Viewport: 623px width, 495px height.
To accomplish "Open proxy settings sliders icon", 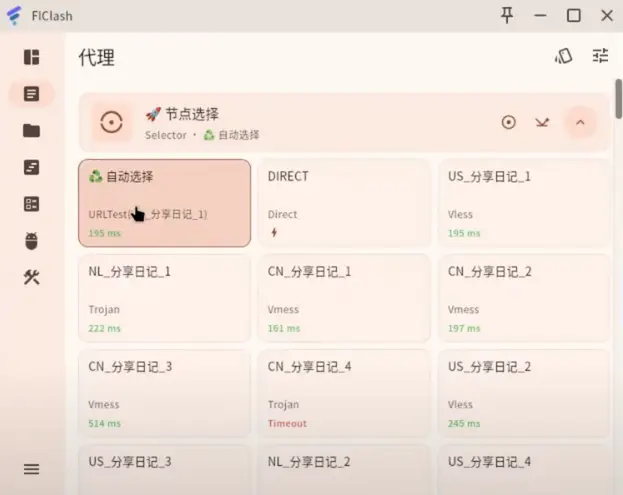I will (600, 56).
